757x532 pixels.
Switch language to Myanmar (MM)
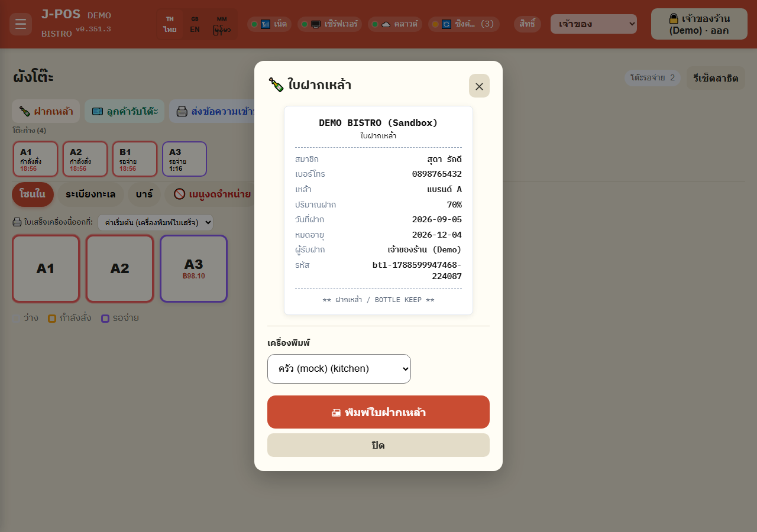pos(222,24)
